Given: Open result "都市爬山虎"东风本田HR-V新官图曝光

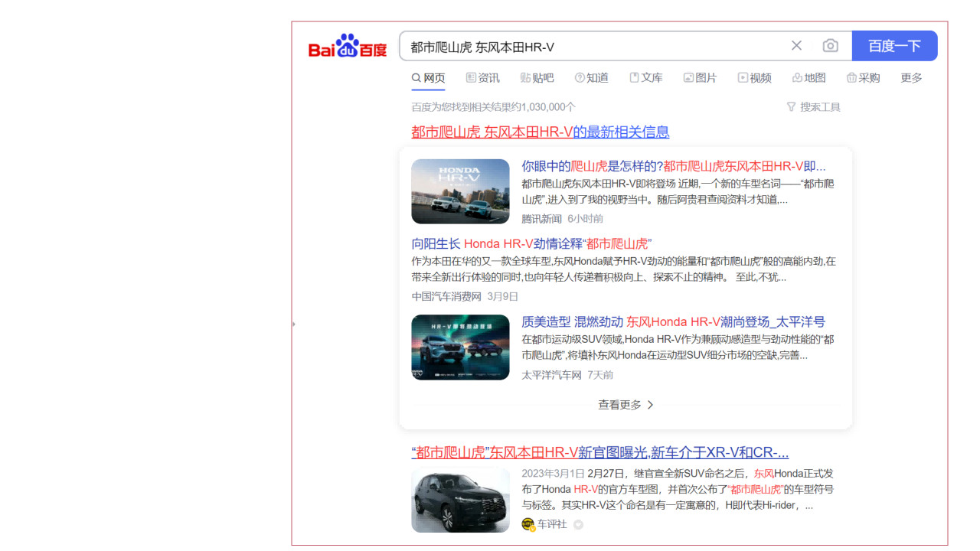Looking at the screenshot, I should click(x=600, y=452).
